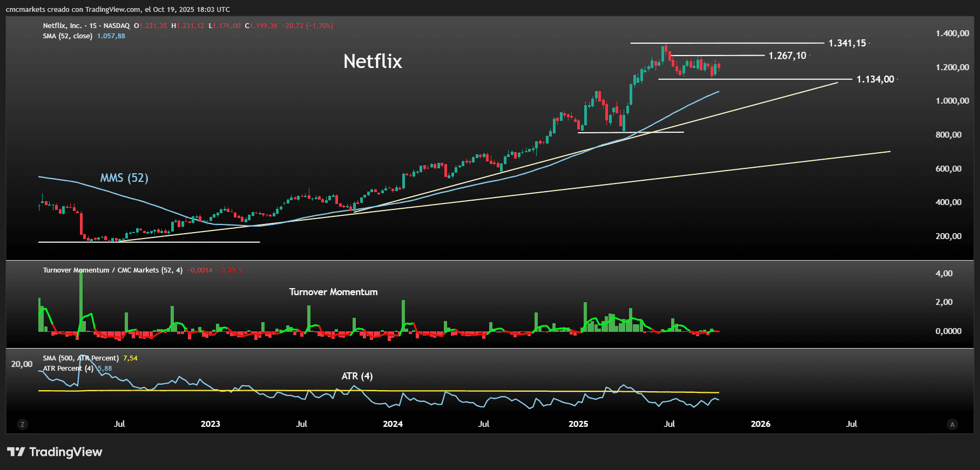Click the 1.134,00 support level label

875,79
